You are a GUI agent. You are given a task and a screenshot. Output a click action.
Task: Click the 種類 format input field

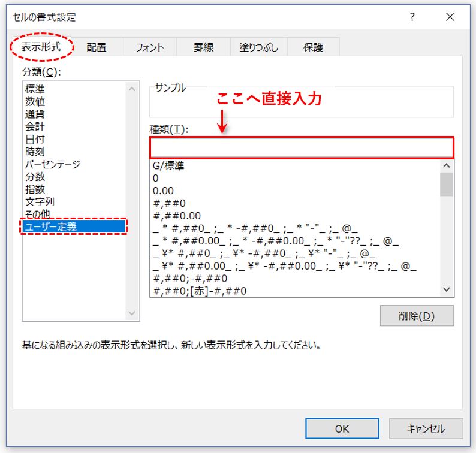click(302, 148)
